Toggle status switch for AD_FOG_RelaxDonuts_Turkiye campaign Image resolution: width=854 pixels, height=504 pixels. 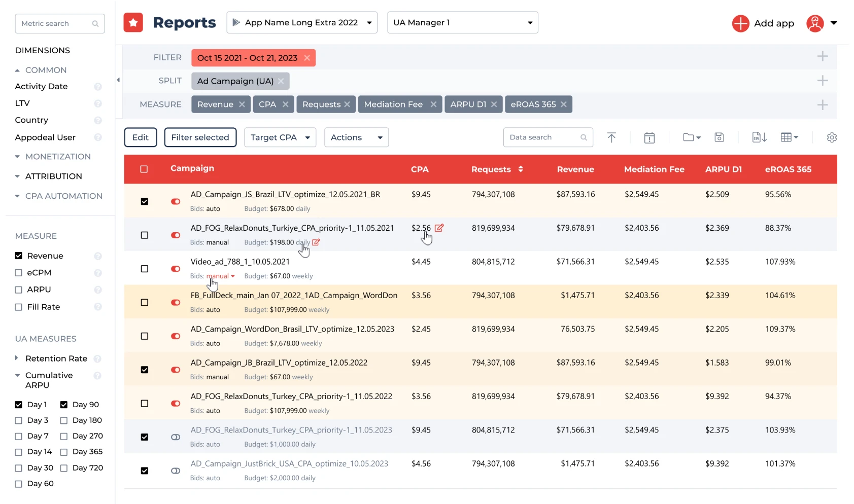(x=176, y=235)
